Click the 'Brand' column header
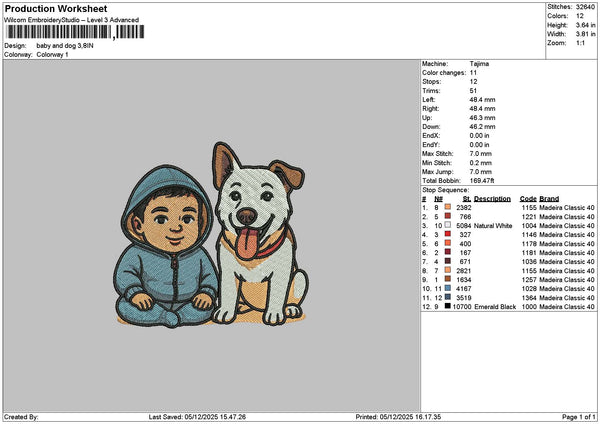600x424 pixels. 549,199
